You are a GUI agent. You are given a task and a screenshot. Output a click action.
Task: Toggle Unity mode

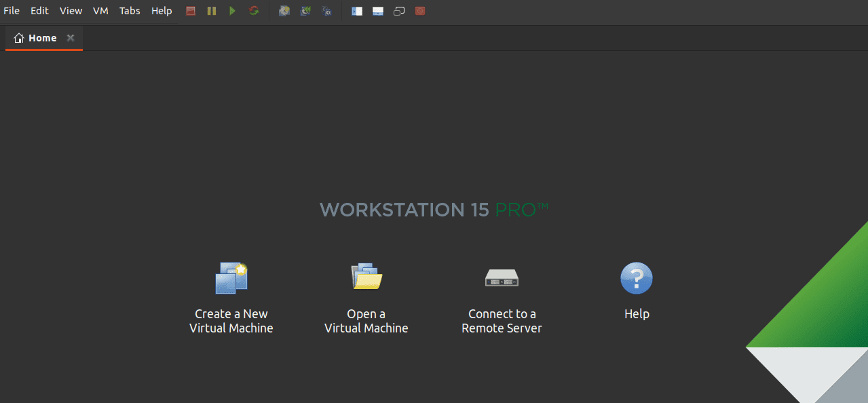pos(420,11)
